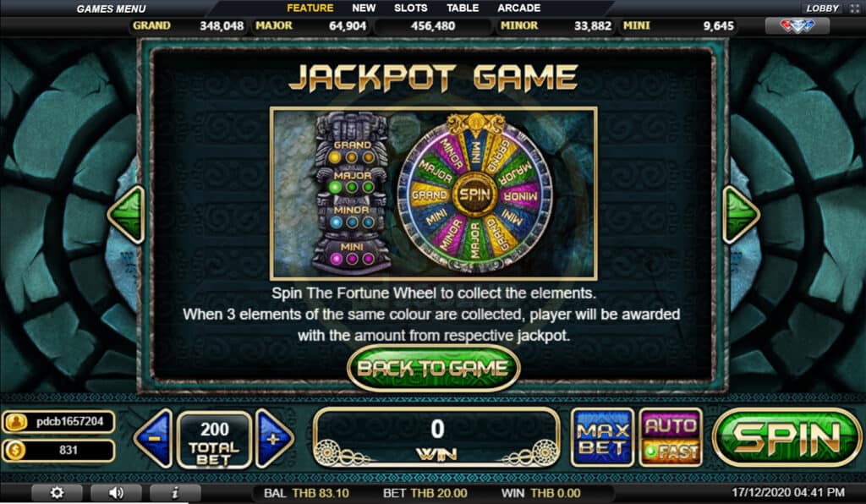
Task: Decrease total bet with minus arrow
Action: coord(153,439)
